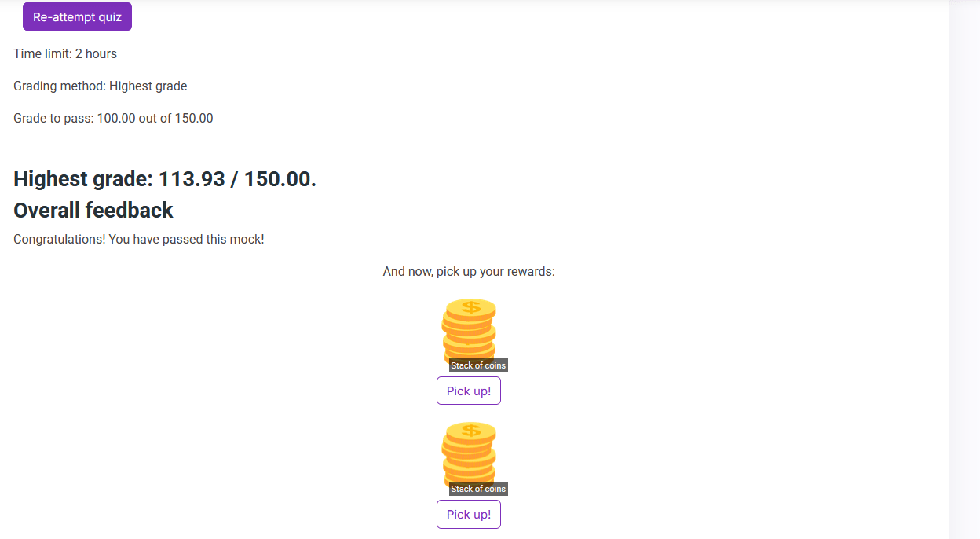
Task: Click the "2 hours" time limit value
Action: pos(96,54)
